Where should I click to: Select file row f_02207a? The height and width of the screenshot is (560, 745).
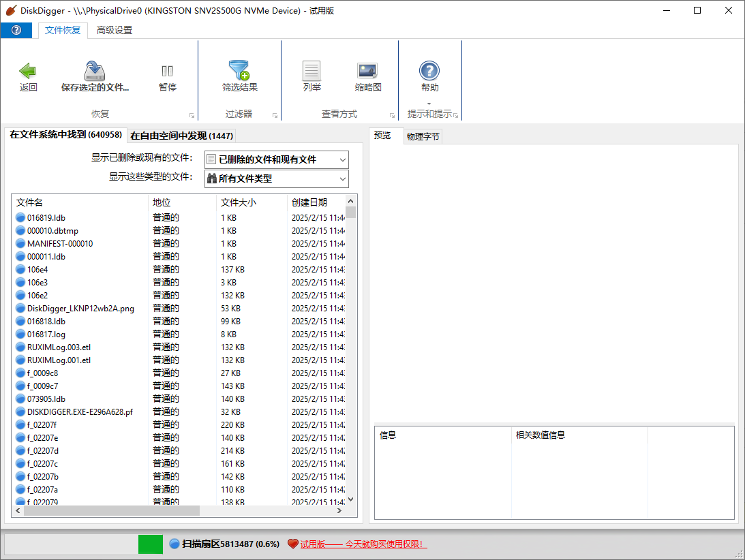179,489
